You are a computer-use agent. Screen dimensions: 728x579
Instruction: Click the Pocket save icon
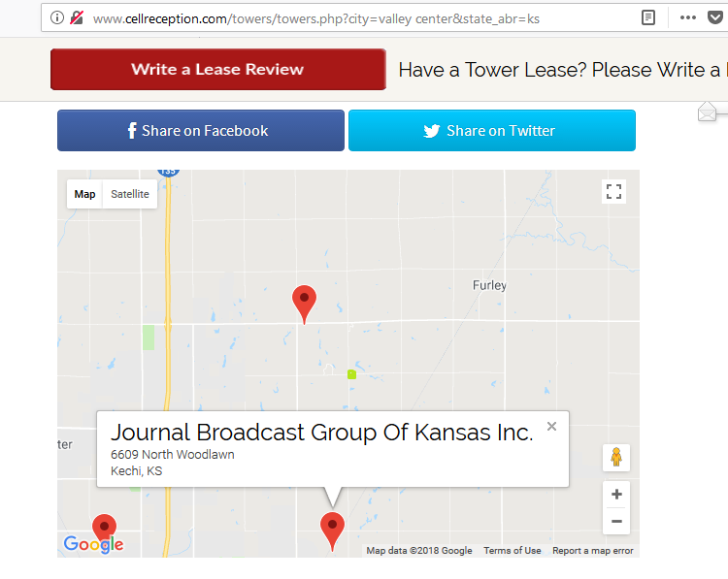click(715, 17)
